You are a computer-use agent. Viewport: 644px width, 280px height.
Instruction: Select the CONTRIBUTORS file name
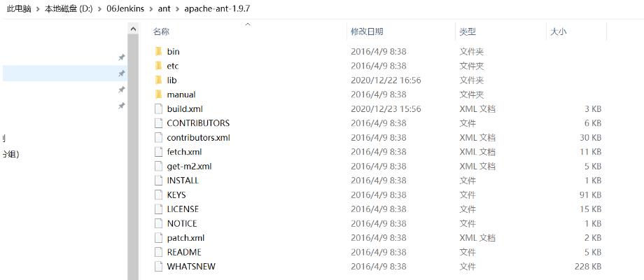[198, 123]
